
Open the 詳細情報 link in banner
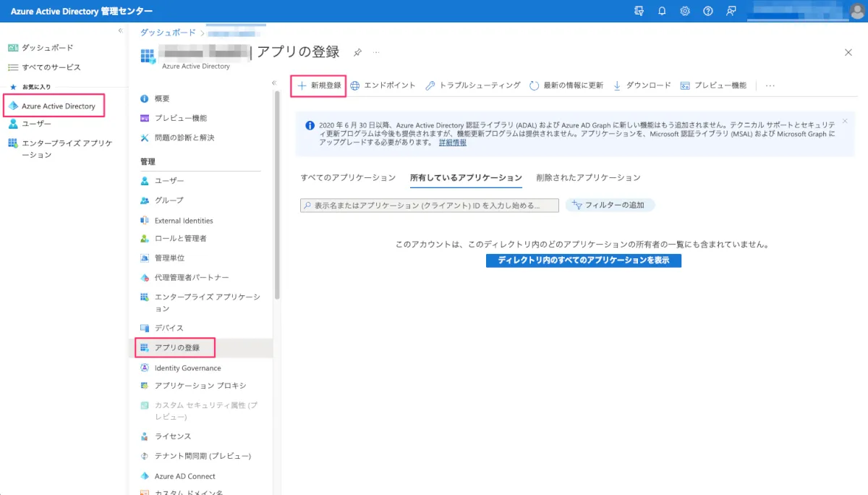[452, 143]
